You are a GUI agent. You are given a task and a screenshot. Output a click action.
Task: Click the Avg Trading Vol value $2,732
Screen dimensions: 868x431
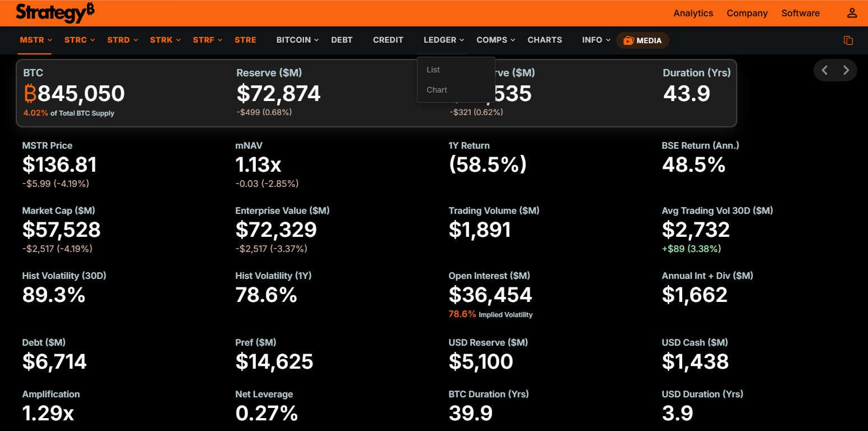pos(696,230)
